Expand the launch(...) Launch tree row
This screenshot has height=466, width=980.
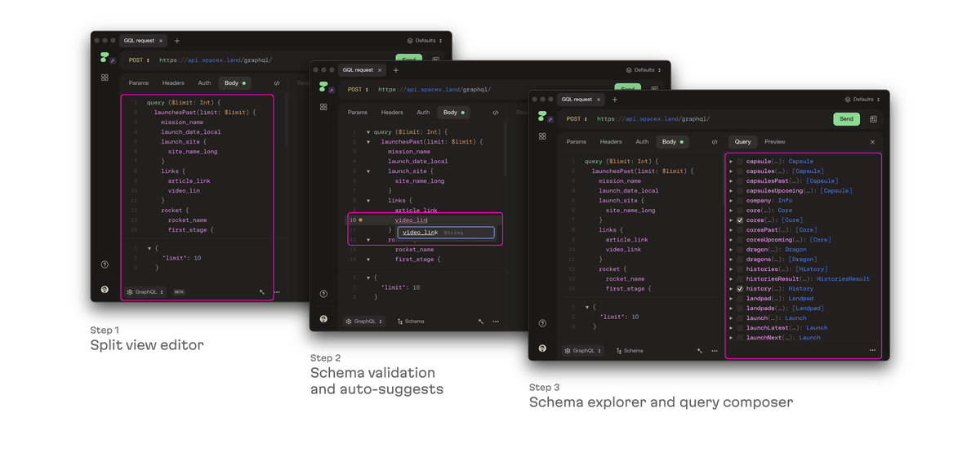pyautogui.click(x=731, y=318)
